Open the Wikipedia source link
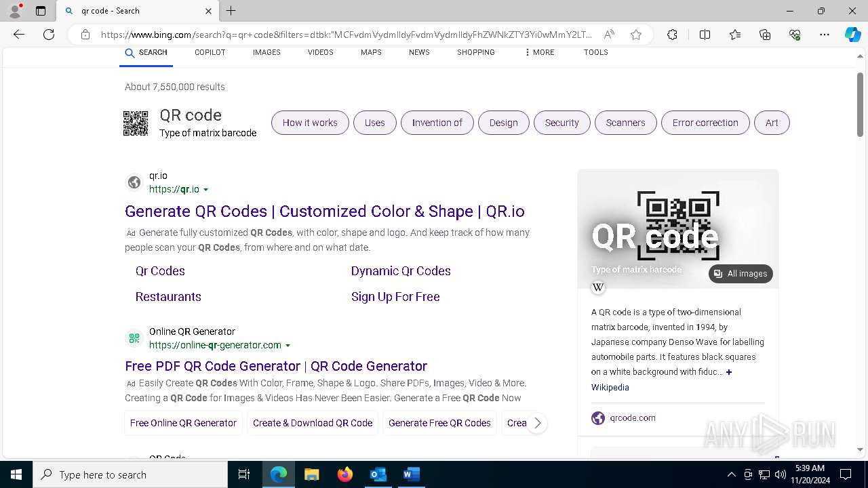The height and width of the screenshot is (488, 868). [x=610, y=388]
